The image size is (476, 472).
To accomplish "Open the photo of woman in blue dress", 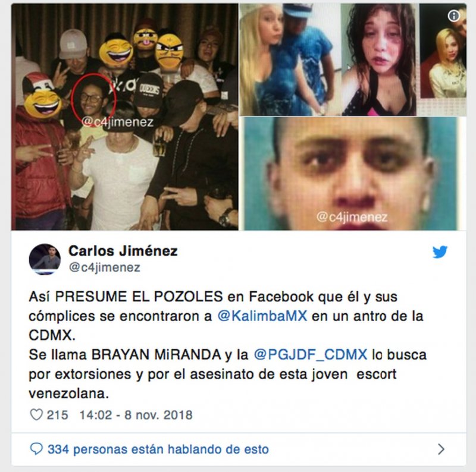I will click(290, 60).
